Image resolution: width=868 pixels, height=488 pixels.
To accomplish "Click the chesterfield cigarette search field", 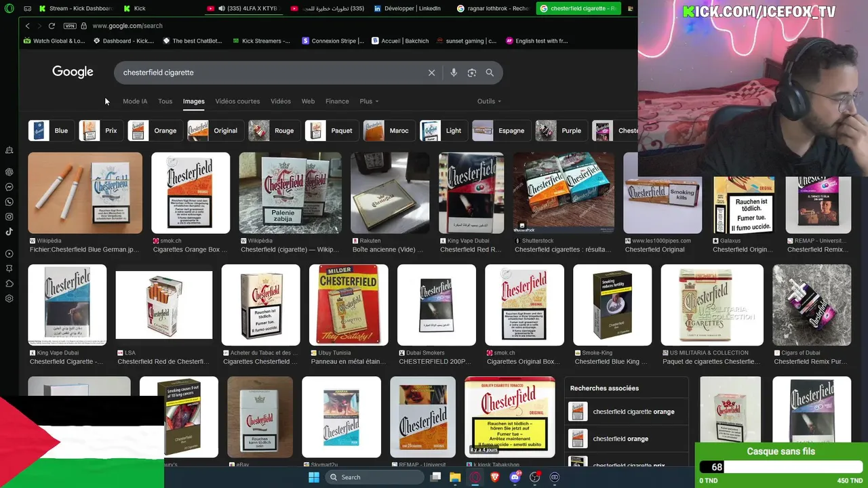I will [x=271, y=73].
